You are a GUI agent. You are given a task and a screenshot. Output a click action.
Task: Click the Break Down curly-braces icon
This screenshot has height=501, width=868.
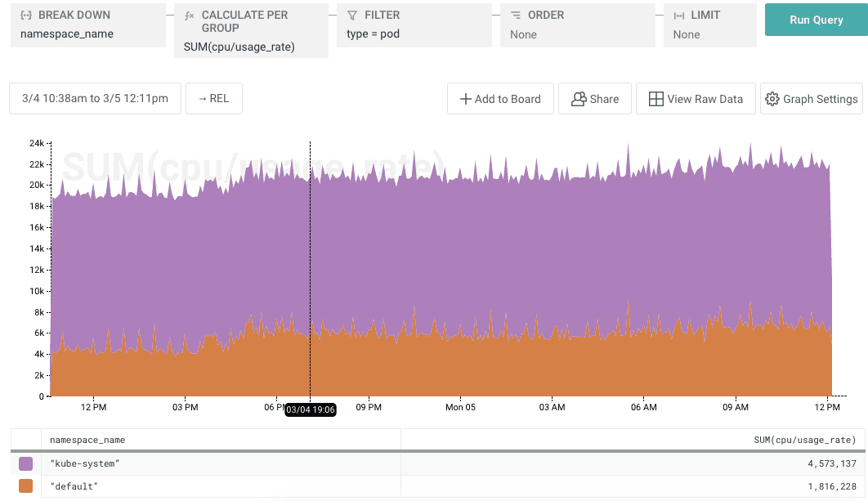tap(26, 16)
